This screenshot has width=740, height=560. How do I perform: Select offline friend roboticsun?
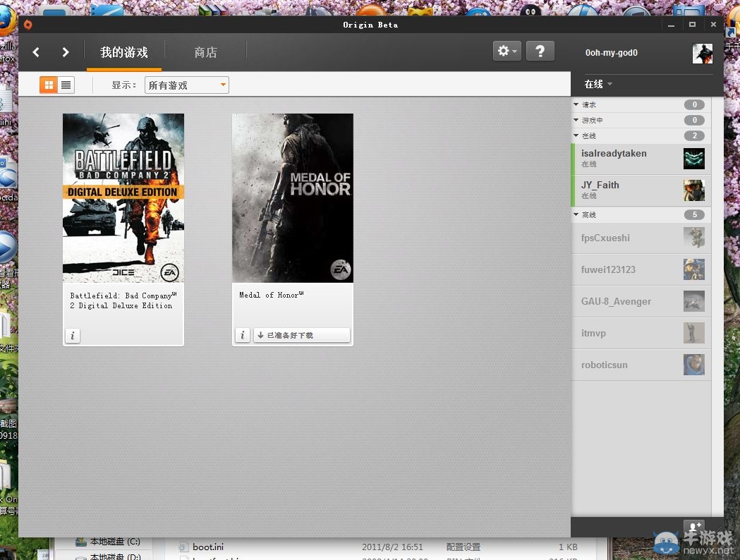point(641,364)
